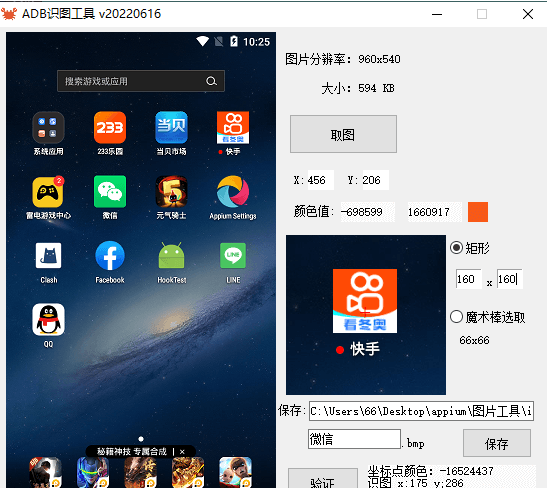Image resolution: width=547 pixels, height=488 pixels.
Task: Open the Clash cat icon
Action: (48, 255)
